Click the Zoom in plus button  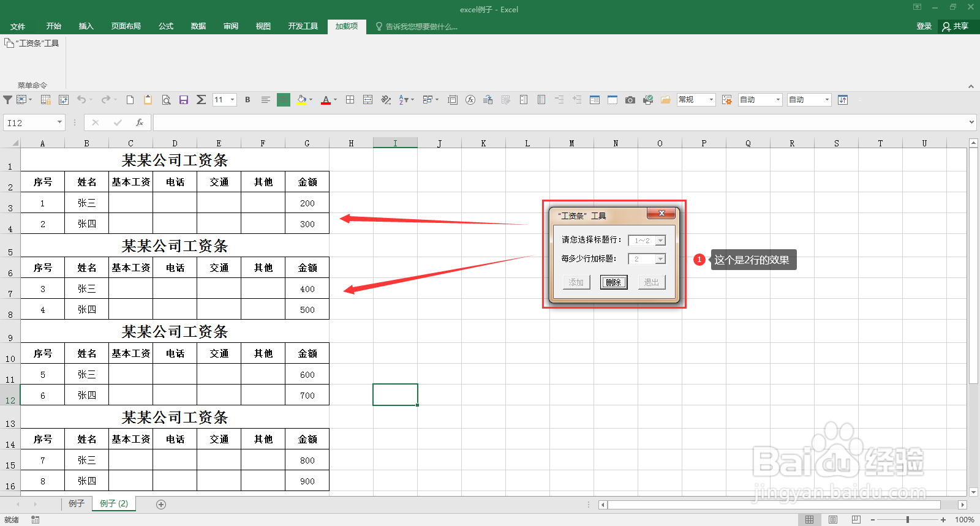[943, 520]
